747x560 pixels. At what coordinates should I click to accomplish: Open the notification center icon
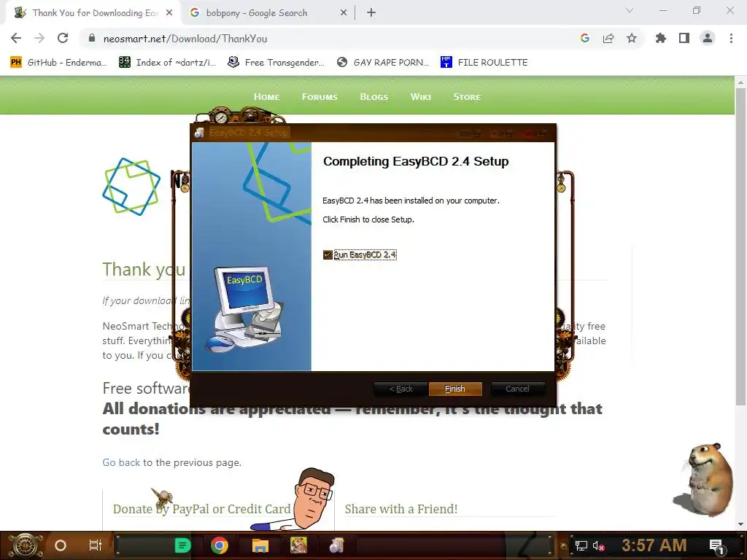(716, 546)
